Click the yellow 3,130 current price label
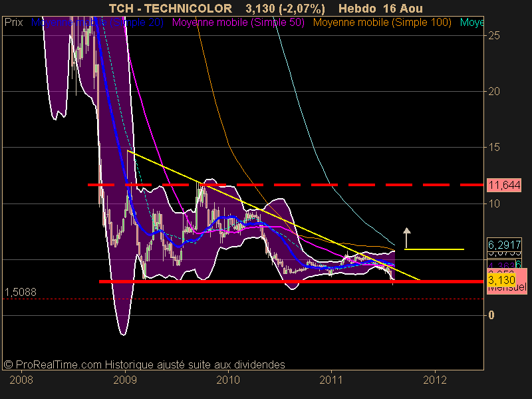 pos(501,280)
